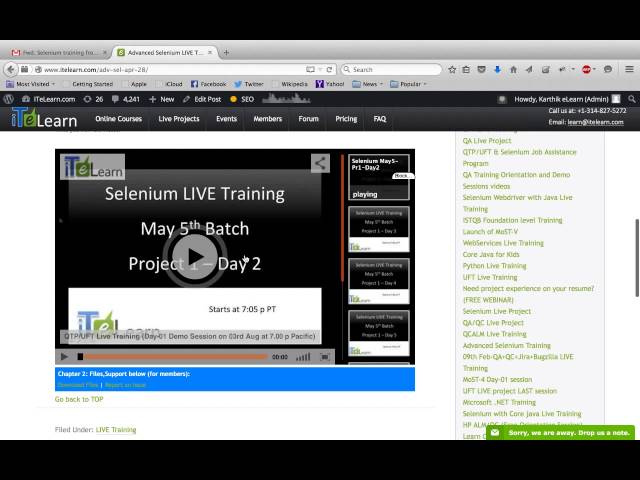640x480 pixels.
Task: Open the address bar history dropdown arrow
Action: coord(320,69)
